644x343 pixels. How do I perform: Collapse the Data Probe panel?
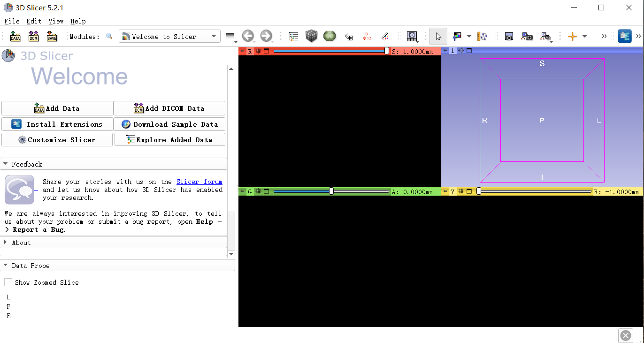[x=117, y=266]
